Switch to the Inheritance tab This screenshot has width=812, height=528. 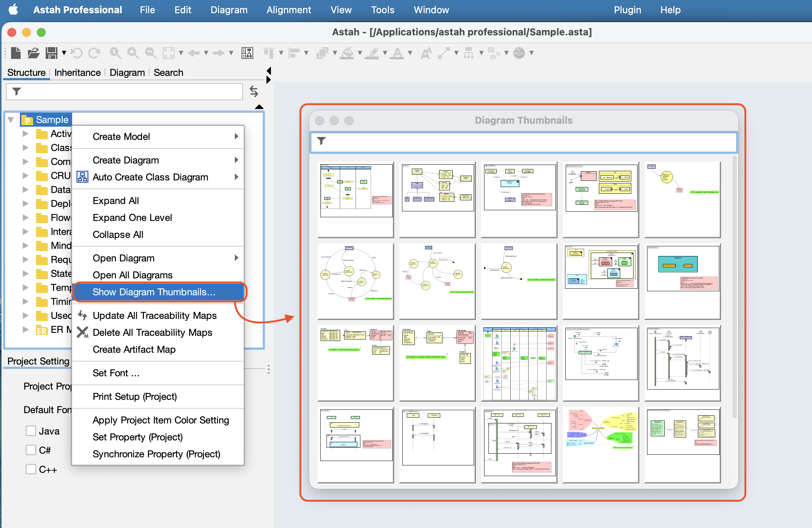pos(77,73)
